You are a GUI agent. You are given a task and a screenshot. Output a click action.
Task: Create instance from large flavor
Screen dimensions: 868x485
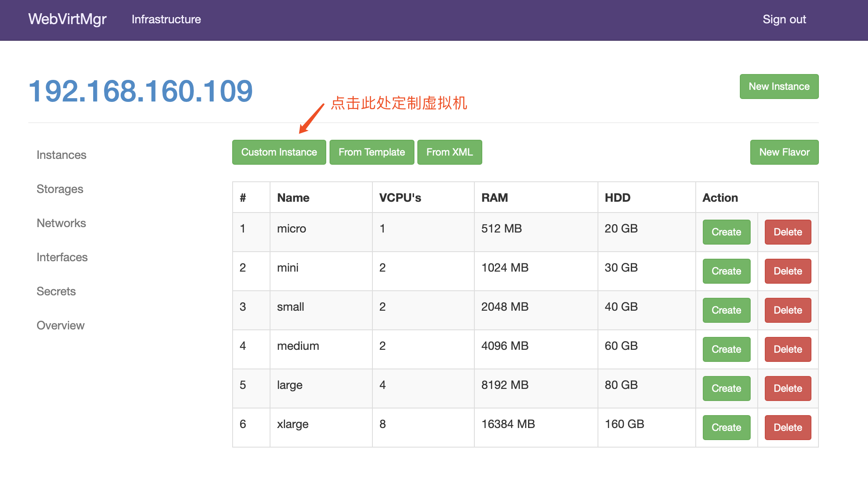click(726, 388)
